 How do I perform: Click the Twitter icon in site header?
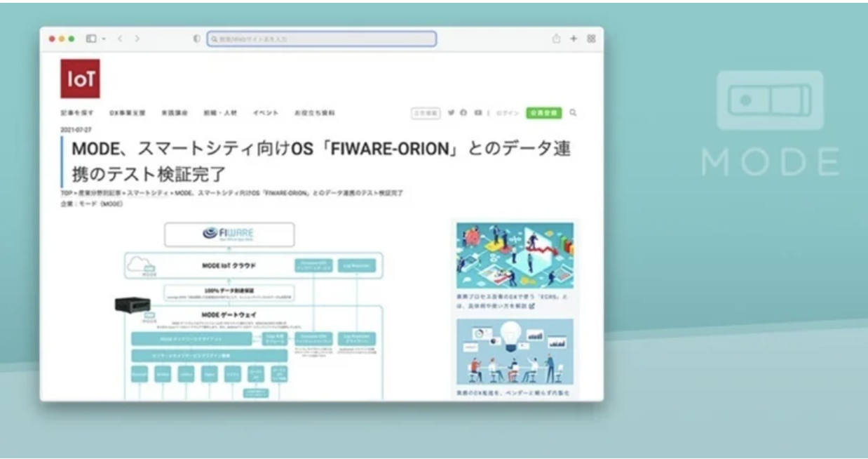pos(452,112)
